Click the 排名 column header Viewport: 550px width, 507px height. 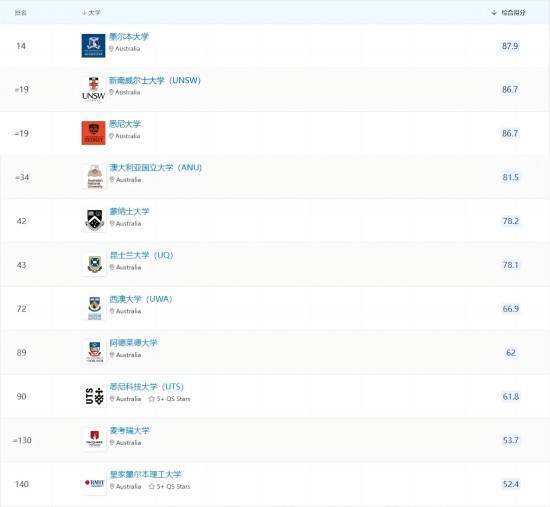[x=21, y=13]
